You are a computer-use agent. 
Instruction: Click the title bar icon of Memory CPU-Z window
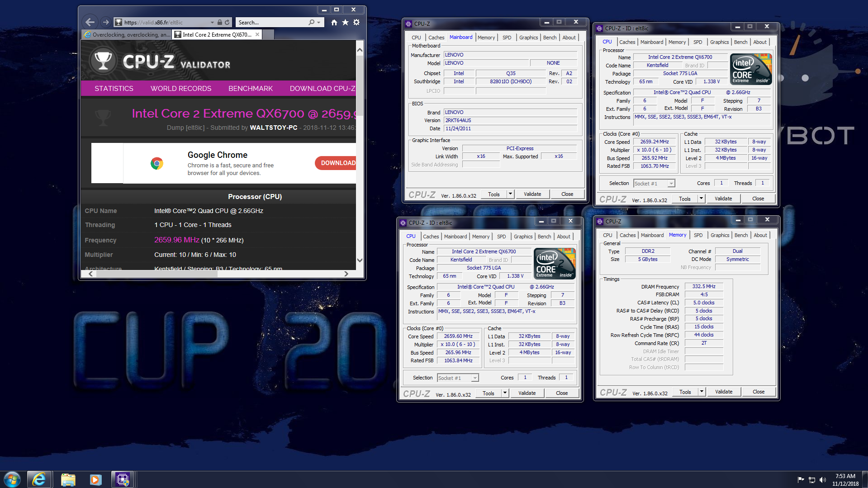[600, 221]
